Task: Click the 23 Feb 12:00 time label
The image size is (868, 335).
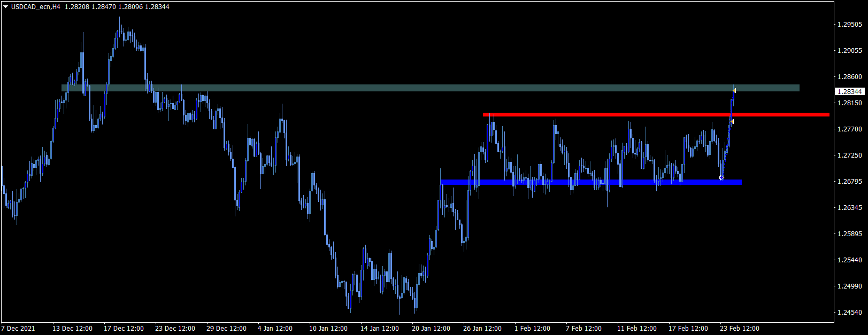Action: (740, 329)
